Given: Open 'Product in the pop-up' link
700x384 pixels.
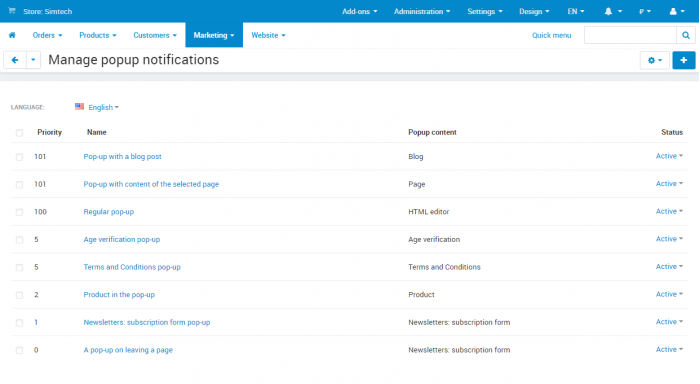Looking at the screenshot, I should [119, 295].
